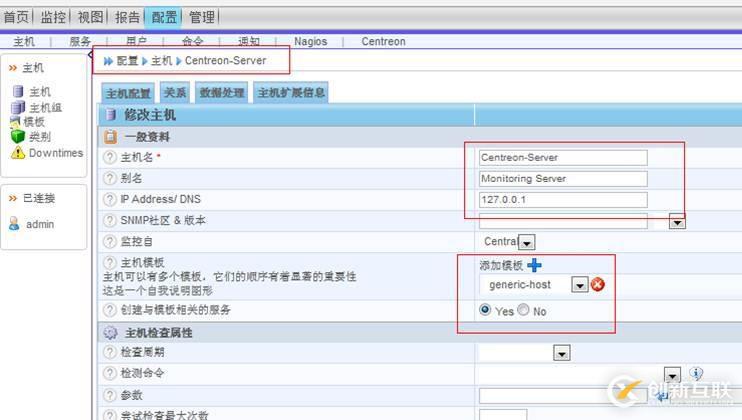Open the 监控 top menu

point(53,18)
